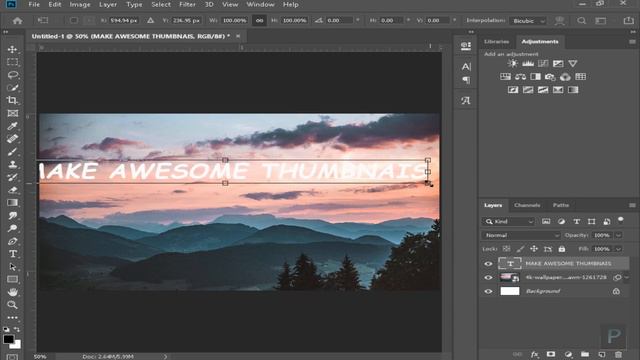Viewport: 640px width, 360px height.
Task: Toggle lock transparent pixels
Action: pos(506,249)
